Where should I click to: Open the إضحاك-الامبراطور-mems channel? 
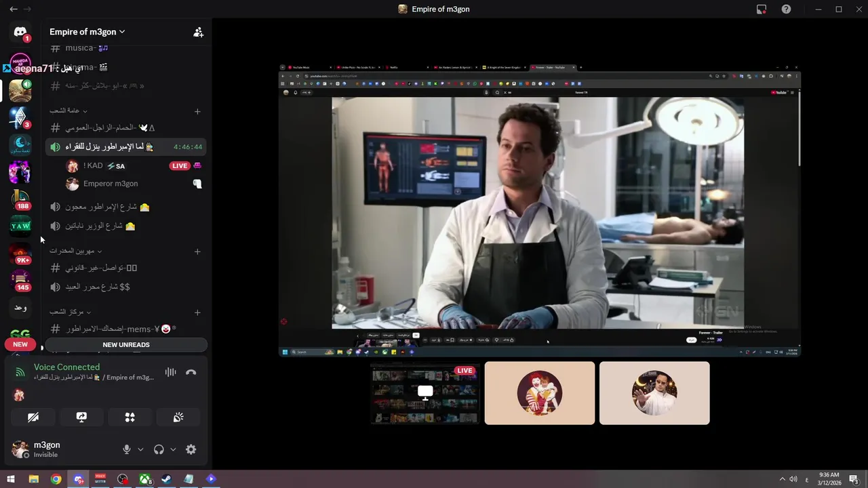point(126,329)
